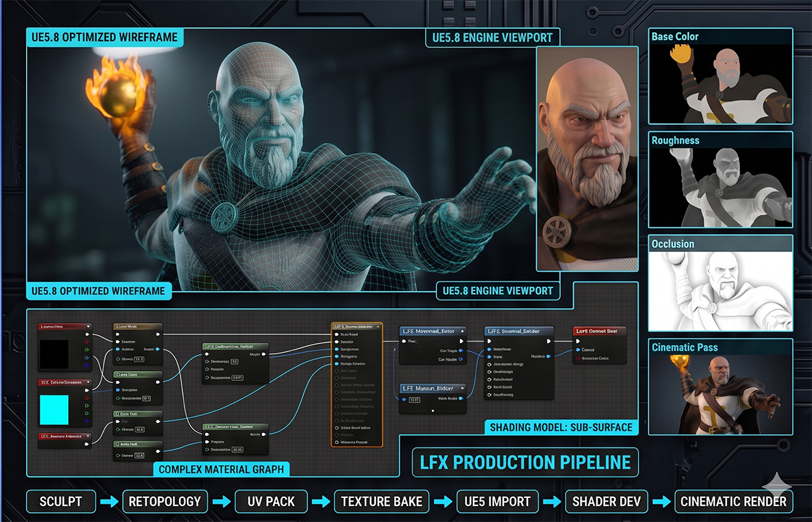Click the 'Sdiate Boxof adtion' pin label

(355, 428)
